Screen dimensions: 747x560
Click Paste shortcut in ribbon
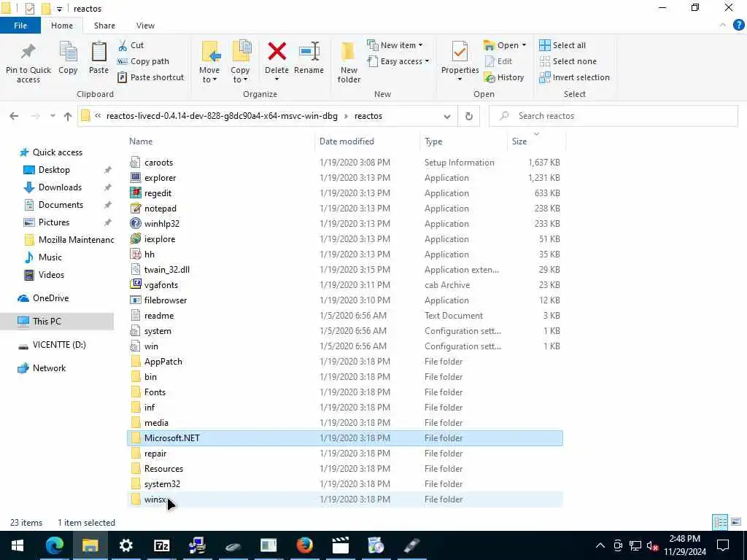pyautogui.click(x=150, y=77)
